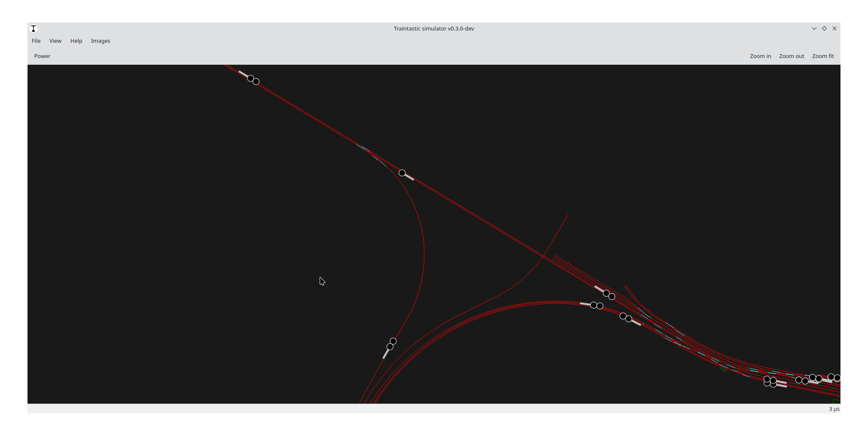
Task: Minimize the window using the chevron-down icon
Action: (814, 28)
